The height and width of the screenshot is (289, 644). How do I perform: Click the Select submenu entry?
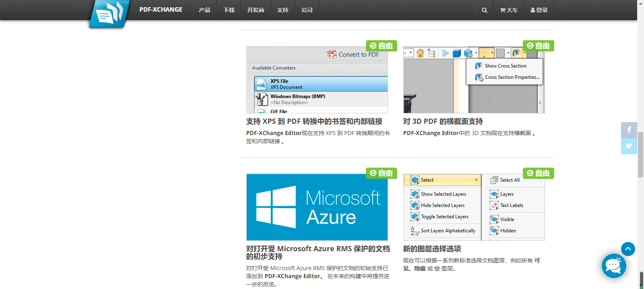pyautogui.click(x=443, y=180)
